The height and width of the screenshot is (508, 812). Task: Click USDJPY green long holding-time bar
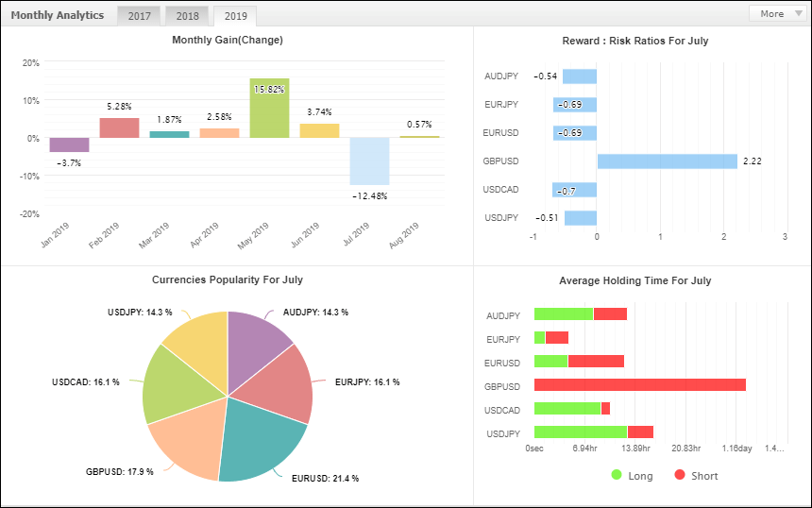click(x=581, y=432)
